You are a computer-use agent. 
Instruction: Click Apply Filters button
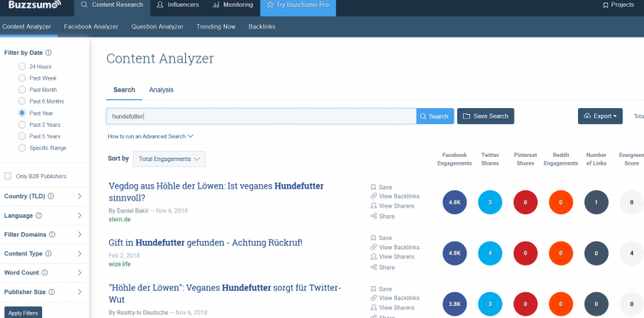pos(23,313)
